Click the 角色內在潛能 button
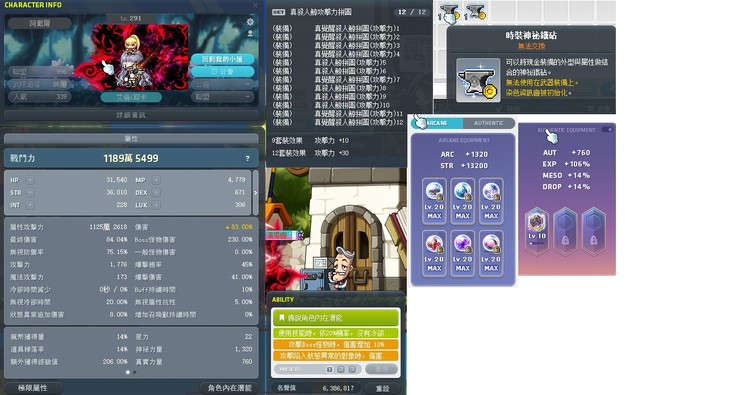The height and width of the screenshot is (395, 750). click(x=230, y=388)
